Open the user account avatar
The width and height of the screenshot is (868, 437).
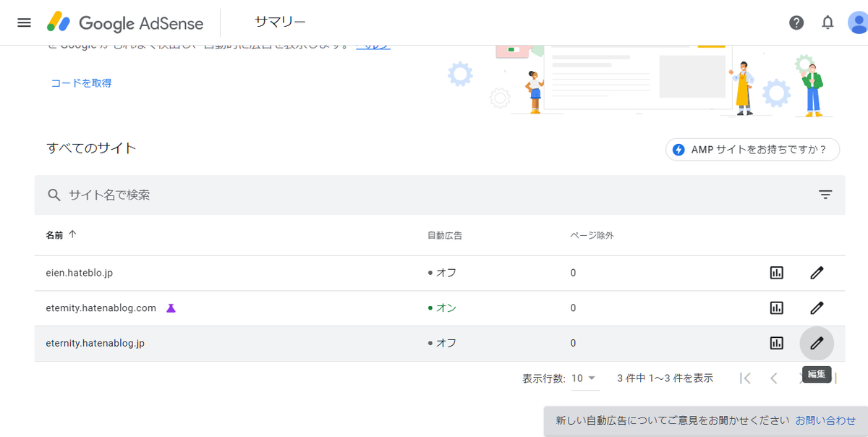[x=858, y=22]
